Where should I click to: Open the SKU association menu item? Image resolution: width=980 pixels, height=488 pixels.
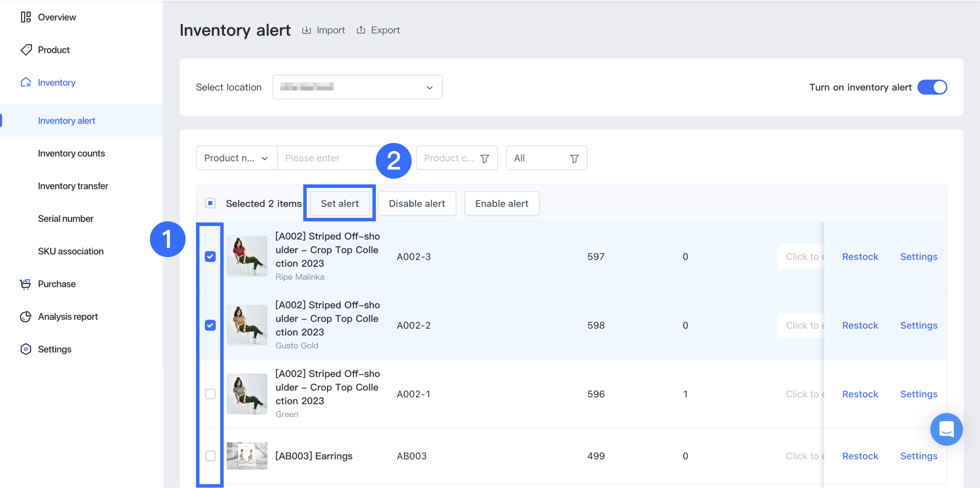point(71,251)
